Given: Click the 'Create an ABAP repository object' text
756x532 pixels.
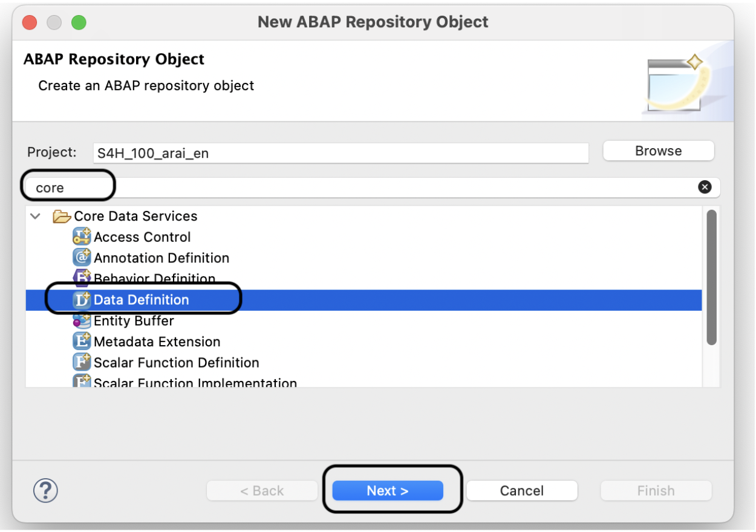Looking at the screenshot, I should tap(146, 86).
